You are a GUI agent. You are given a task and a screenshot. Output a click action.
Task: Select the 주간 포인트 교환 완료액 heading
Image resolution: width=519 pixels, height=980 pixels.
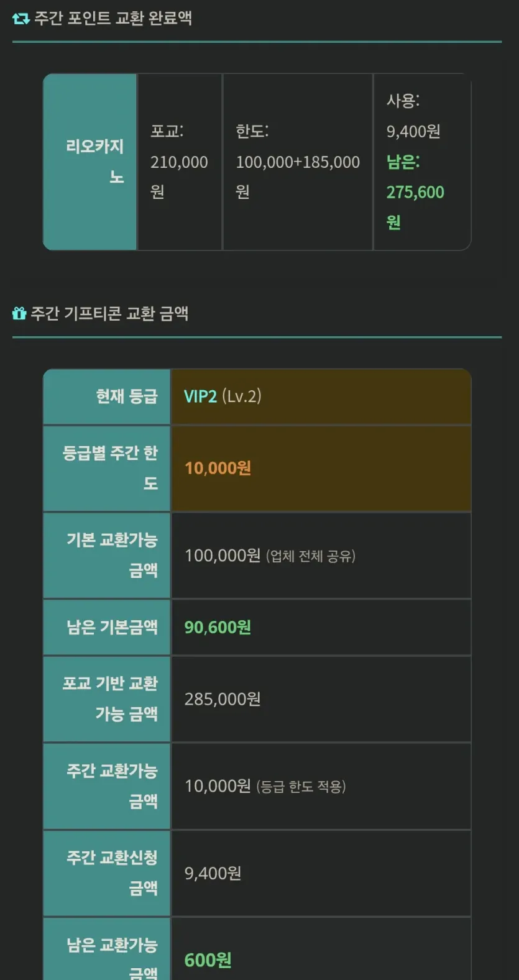(113, 18)
